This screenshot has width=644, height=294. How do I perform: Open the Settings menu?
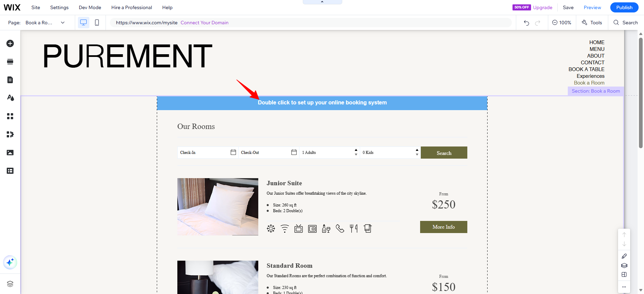coord(59,7)
